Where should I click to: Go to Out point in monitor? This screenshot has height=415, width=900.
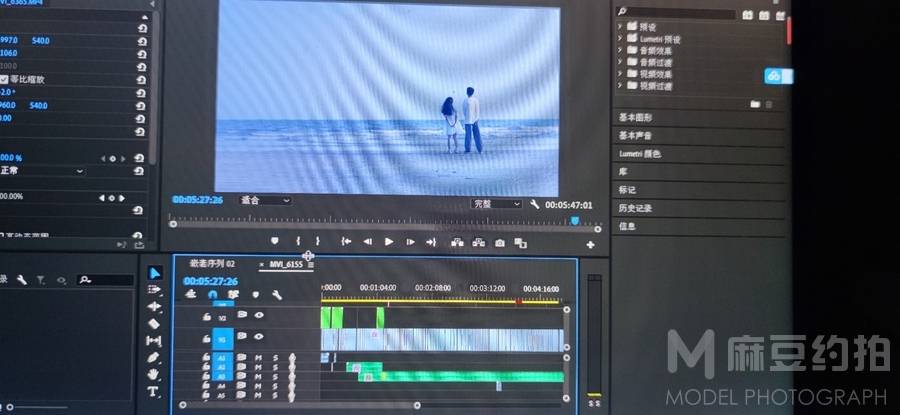click(x=431, y=242)
